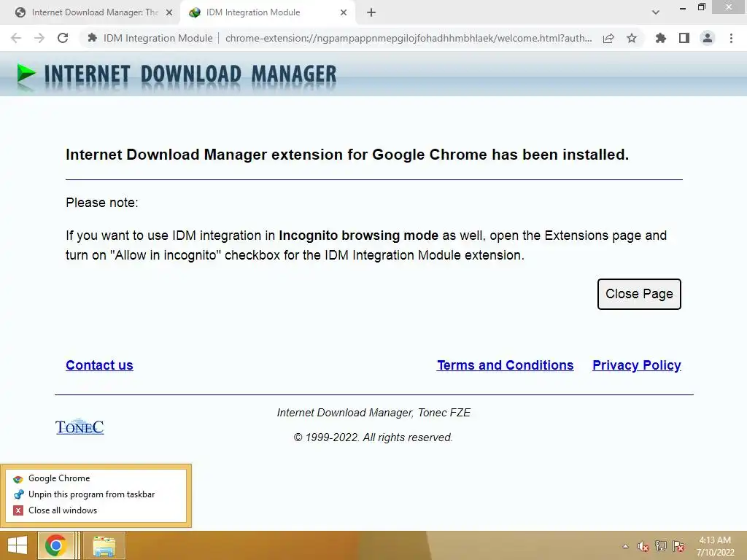Go back to previous page

(16, 38)
